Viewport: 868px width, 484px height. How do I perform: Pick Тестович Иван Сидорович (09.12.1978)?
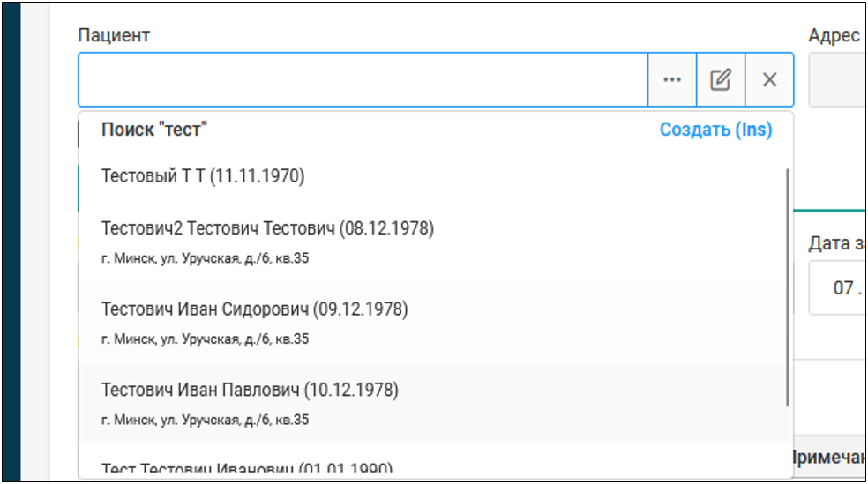pyautogui.click(x=254, y=309)
